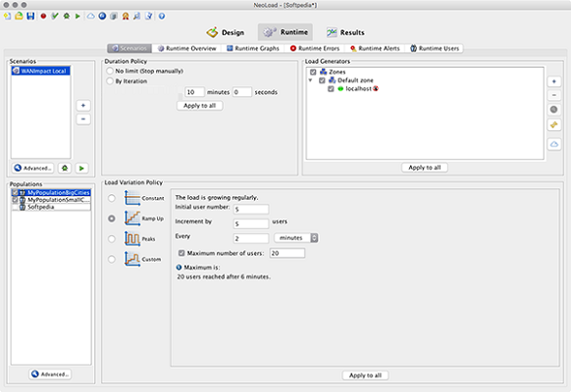Select No limit (Stop manually) option
This screenshot has width=571, height=392.
pyautogui.click(x=110, y=71)
